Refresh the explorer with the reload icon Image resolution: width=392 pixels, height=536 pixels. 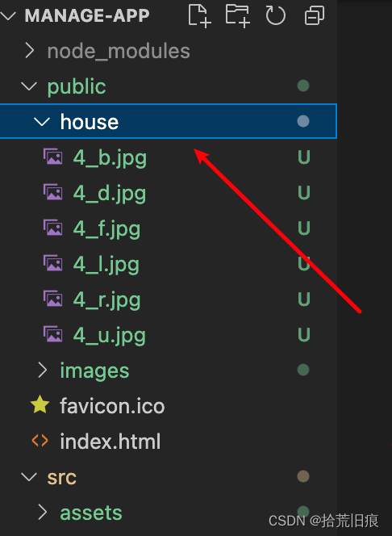point(275,15)
